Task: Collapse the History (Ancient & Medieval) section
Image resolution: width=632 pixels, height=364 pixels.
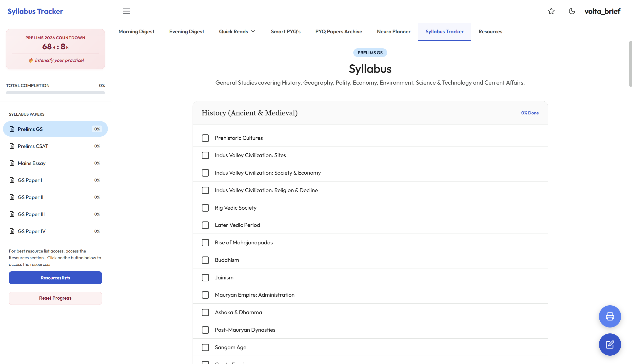Action: pyautogui.click(x=249, y=113)
